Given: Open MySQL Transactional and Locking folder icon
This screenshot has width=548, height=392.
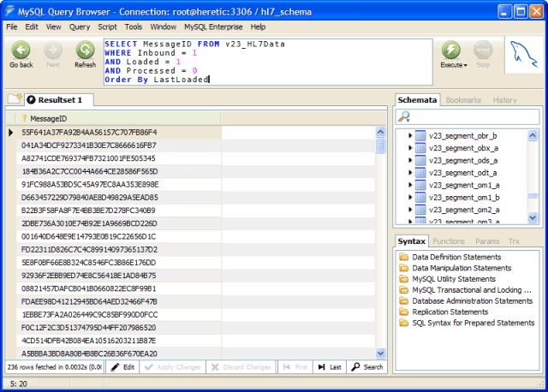Looking at the screenshot, I should coord(403,290).
